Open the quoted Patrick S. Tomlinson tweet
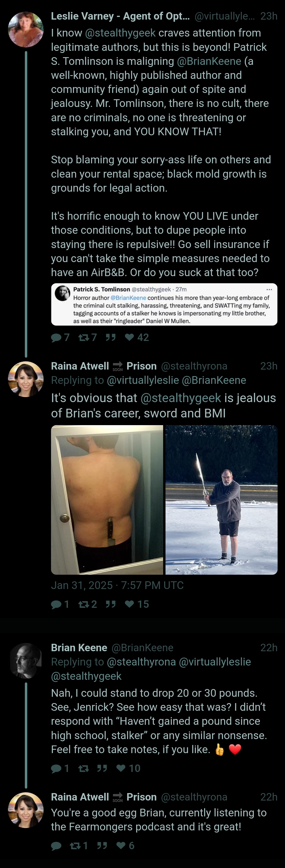 point(164,305)
